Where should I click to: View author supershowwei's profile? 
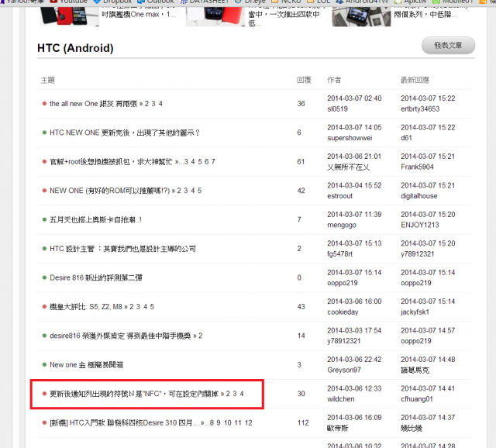[350, 138]
